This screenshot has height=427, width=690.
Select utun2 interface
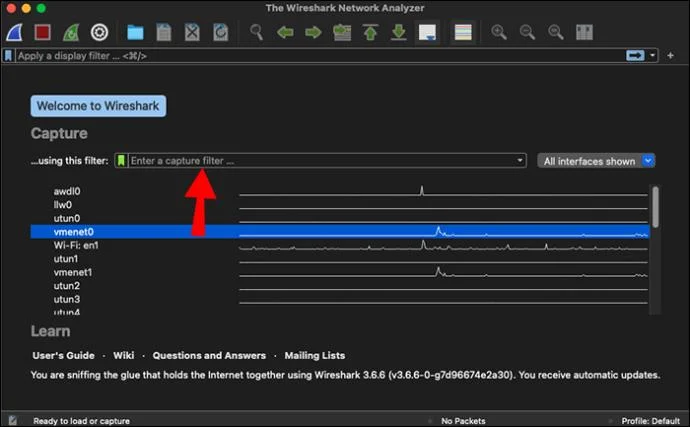point(67,286)
